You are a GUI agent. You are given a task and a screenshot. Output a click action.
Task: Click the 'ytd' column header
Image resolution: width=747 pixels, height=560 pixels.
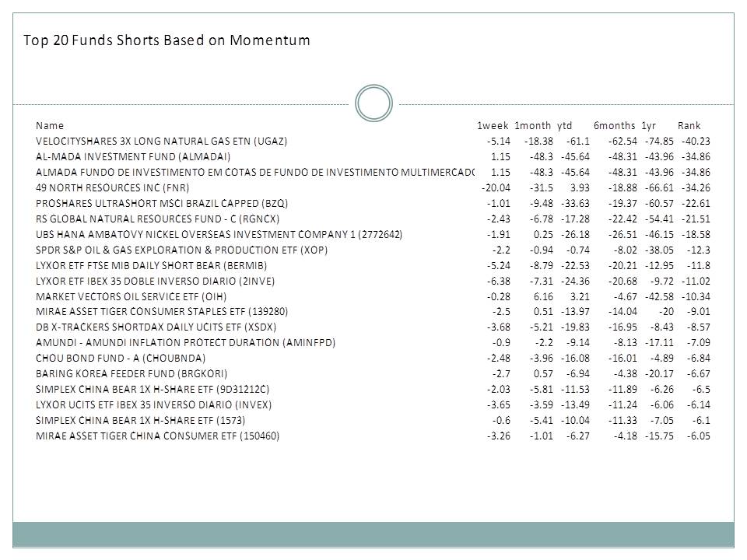pyautogui.click(x=565, y=125)
